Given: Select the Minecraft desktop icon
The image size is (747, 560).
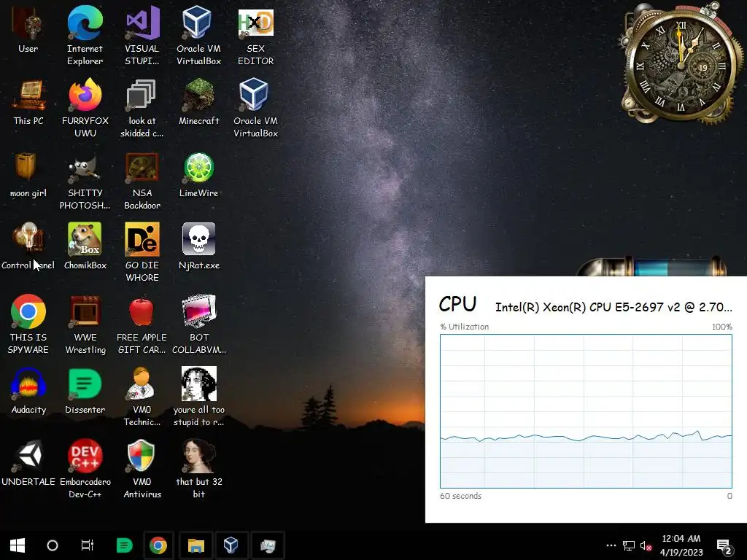Looking at the screenshot, I should point(198,102).
